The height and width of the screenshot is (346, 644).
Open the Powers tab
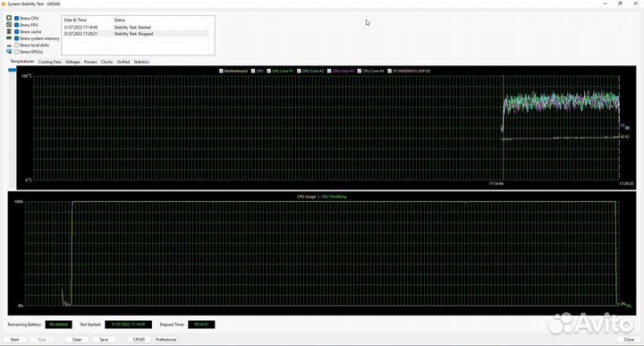[90, 62]
